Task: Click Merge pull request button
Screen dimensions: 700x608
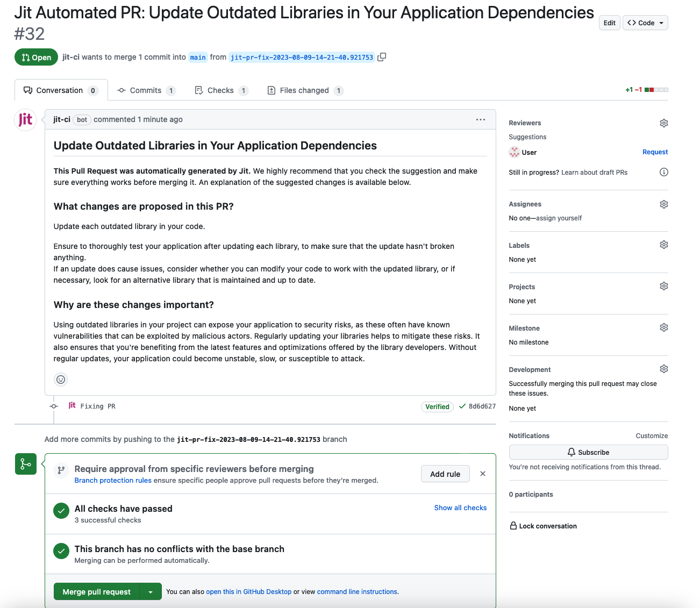Action: 97,592
